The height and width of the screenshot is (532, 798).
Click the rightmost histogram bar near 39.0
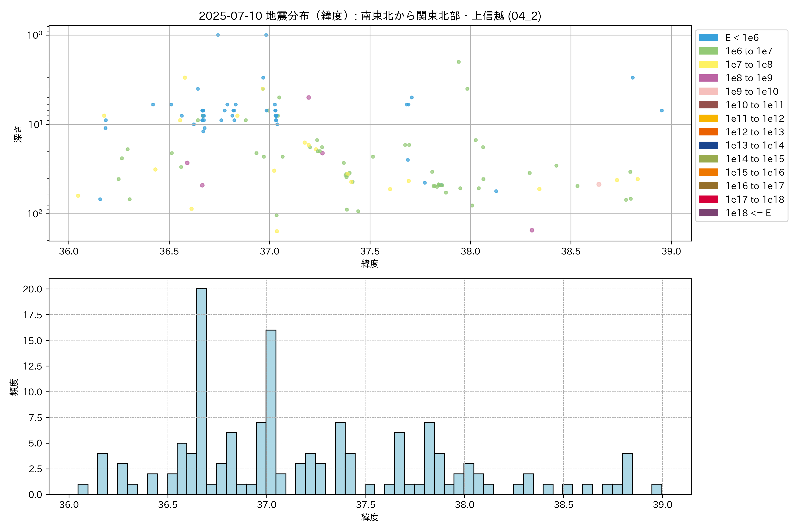click(x=657, y=489)
